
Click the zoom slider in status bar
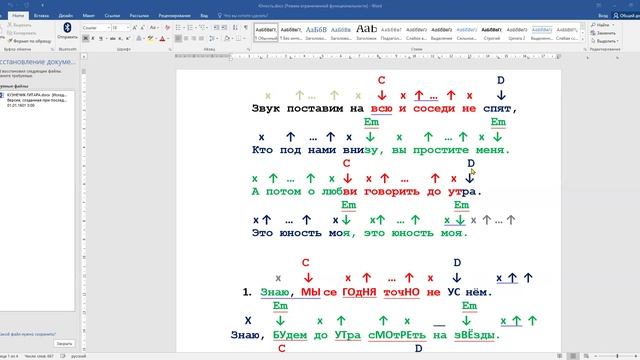(x=617, y=356)
